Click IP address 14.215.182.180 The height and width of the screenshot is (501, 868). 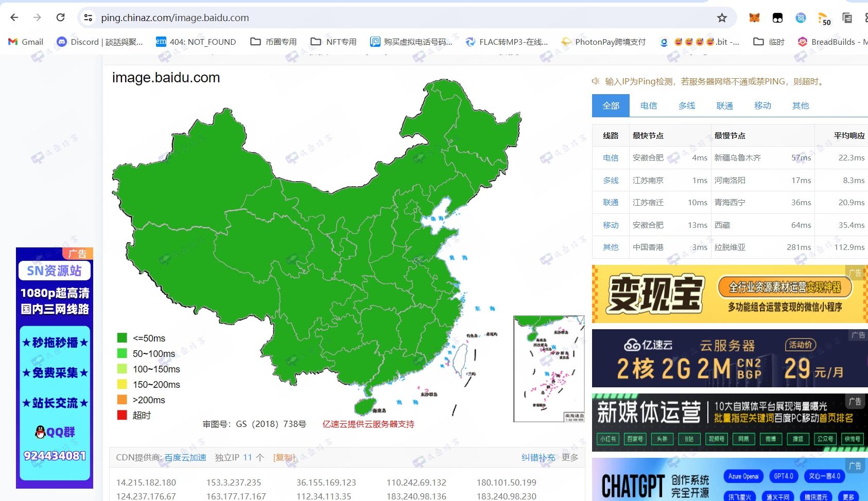[x=146, y=482]
